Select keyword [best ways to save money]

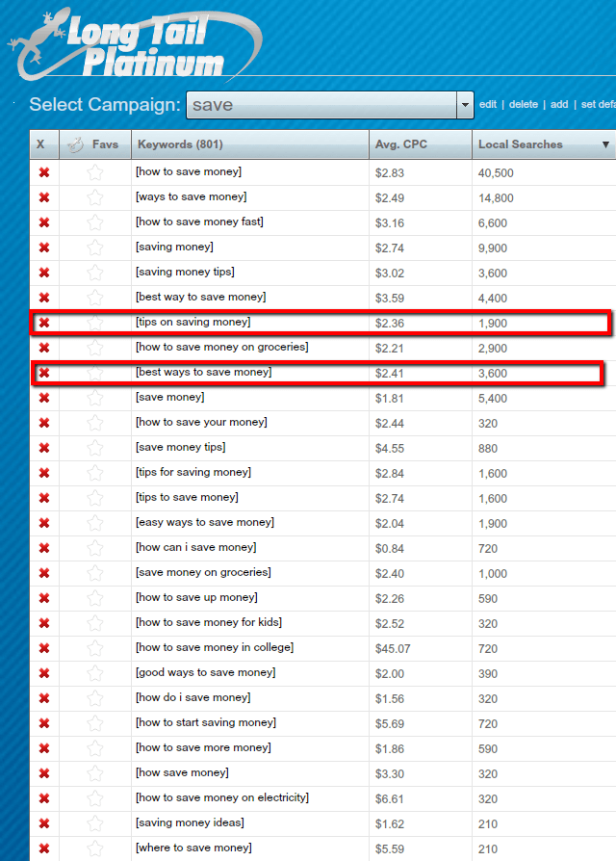203,372
